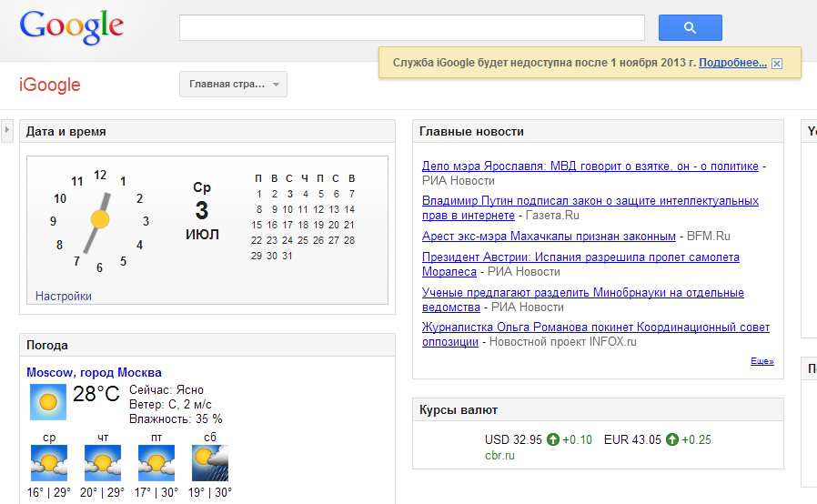The height and width of the screenshot is (504, 817).
Task: Click Saturday's 19° | 30° temperatures
Action: pyautogui.click(x=209, y=492)
